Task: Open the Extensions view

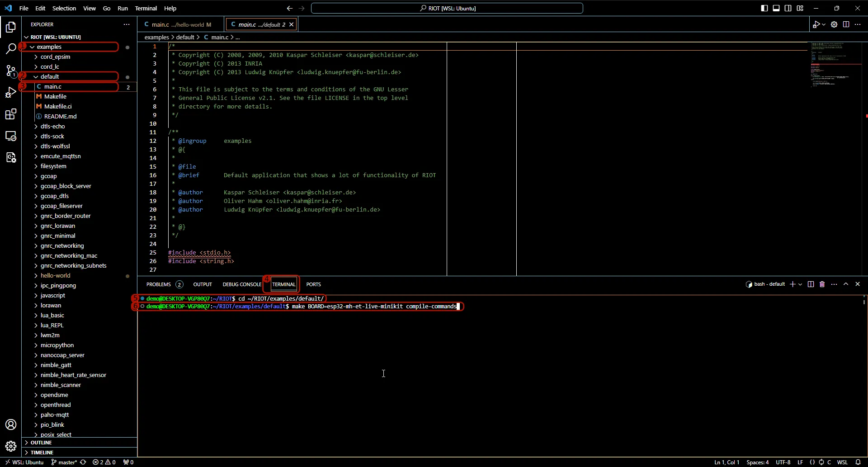Action: (x=10, y=114)
